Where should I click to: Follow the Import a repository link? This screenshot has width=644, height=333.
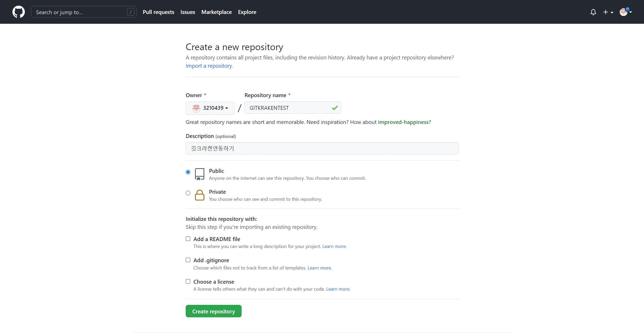click(x=209, y=66)
